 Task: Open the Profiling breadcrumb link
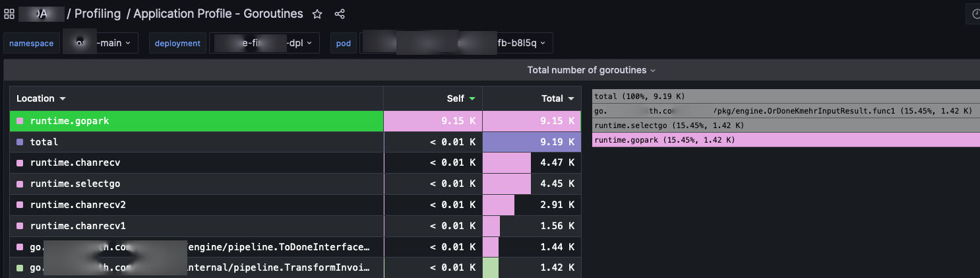(97, 14)
